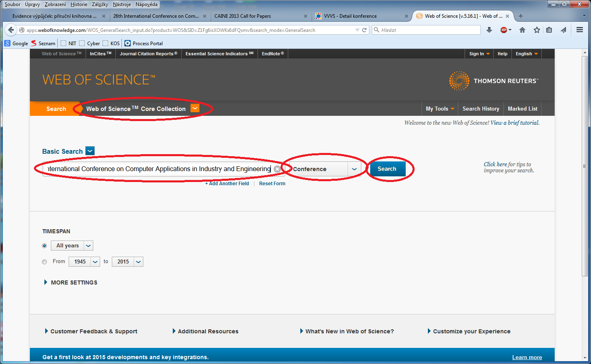Open the Conference field type dropdown
The width and height of the screenshot is (591, 364).
click(x=325, y=169)
